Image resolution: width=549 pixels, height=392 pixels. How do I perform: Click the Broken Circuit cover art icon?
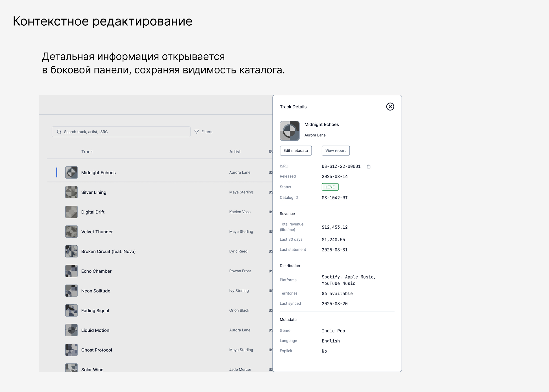coord(71,251)
